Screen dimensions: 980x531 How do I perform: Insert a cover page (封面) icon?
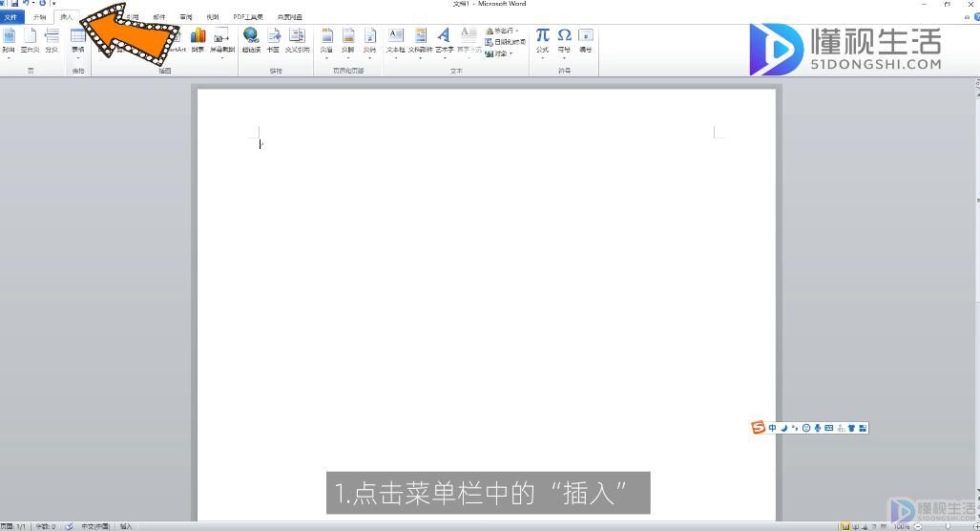click(x=9, y=41)
